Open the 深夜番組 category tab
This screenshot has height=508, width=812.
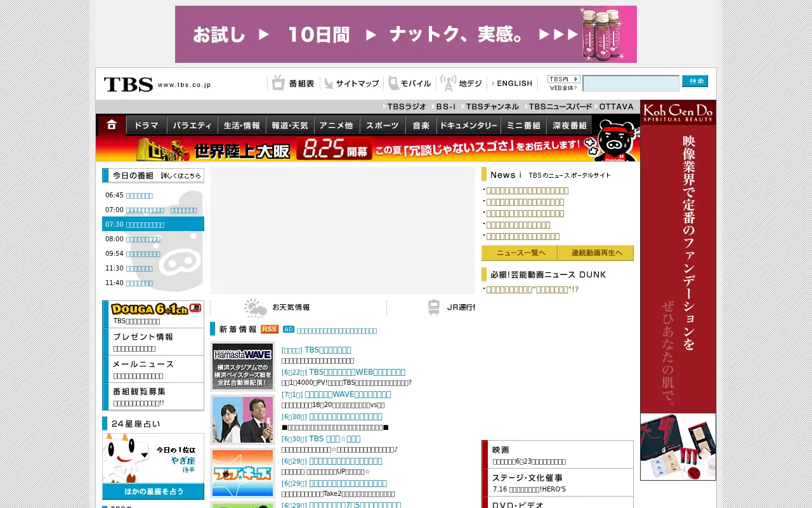[569, 125]
